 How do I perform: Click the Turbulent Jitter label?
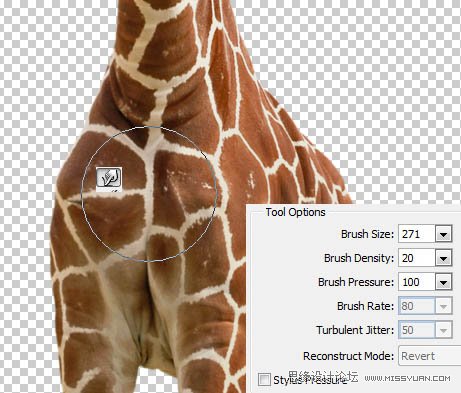(355, 330)
